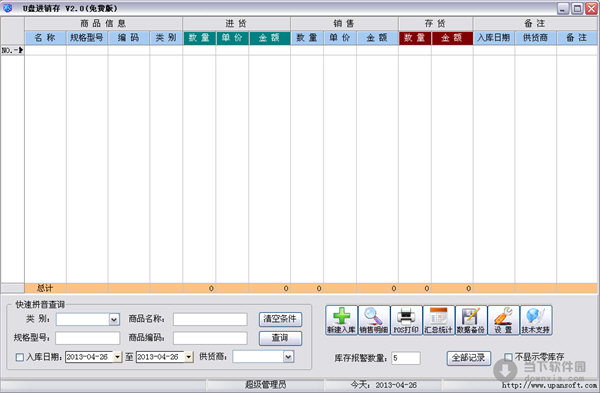Click the red 存货 数量 column header
This screenshot has height=393, width=600.
(415, 38)
